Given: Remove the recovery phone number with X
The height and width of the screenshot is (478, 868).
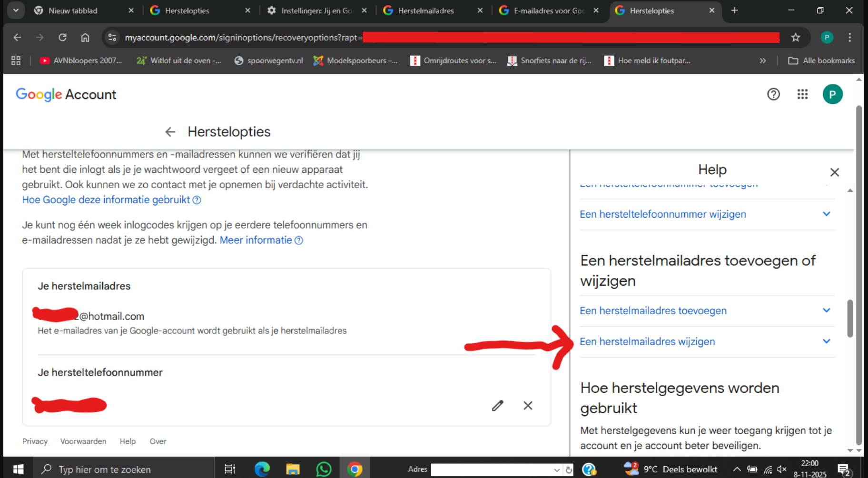Looking at the screenshot, I should pyautogui.click(x=528, y=406).
